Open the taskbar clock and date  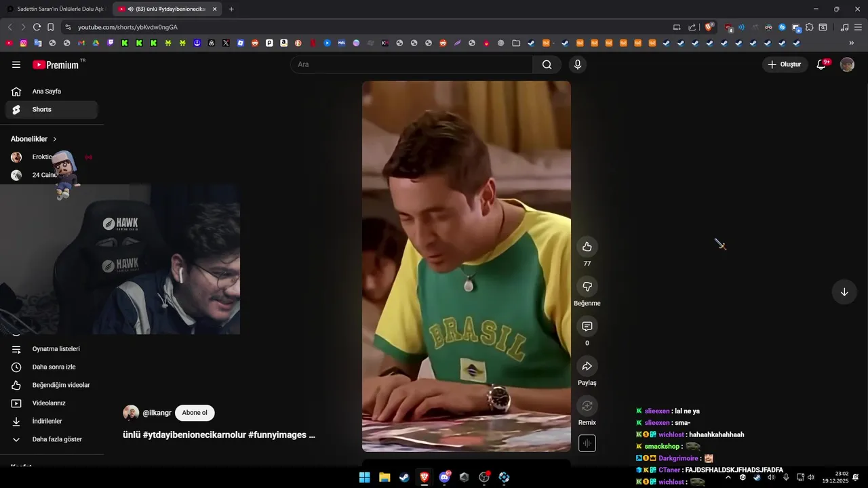(835, 477)
